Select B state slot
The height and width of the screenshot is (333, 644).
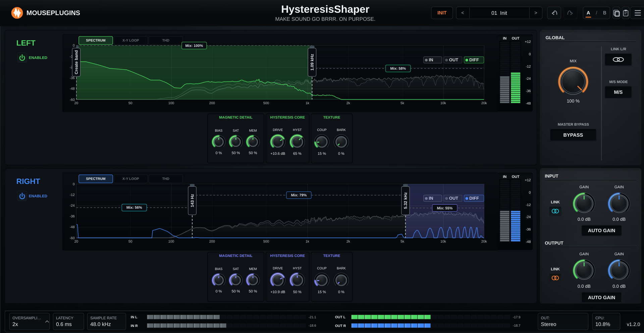pyautogui.click(x=604, y=13)
